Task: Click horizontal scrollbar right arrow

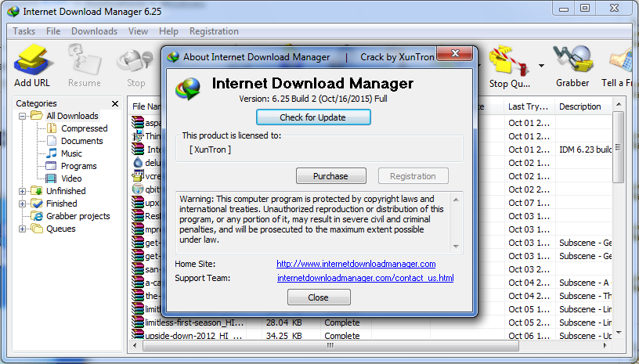Action: 605,346
